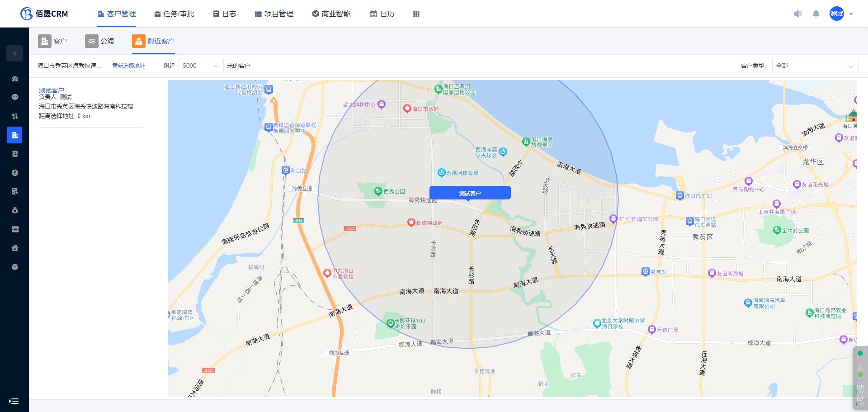The height and width of the screenshot is (412, 868).
Task: Open 测试客户 link in the result list
Action: point(52,90)
